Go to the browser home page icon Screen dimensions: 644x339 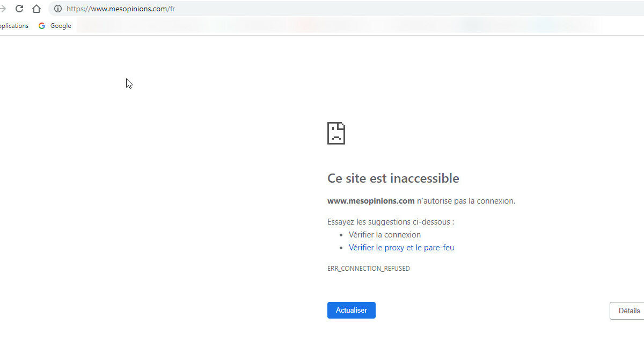click(36, 9)
